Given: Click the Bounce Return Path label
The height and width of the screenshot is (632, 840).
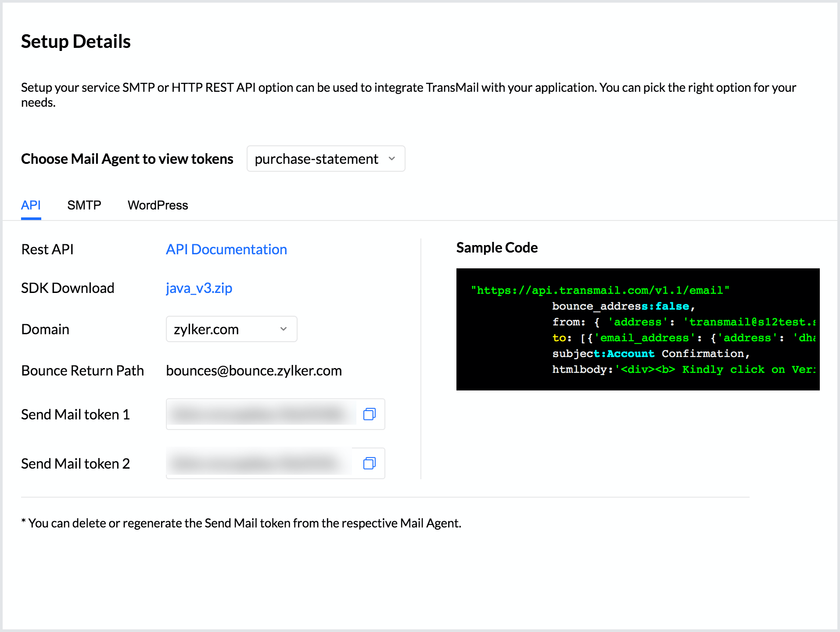Looking at the screenshot, I should [x=83, y=371].
